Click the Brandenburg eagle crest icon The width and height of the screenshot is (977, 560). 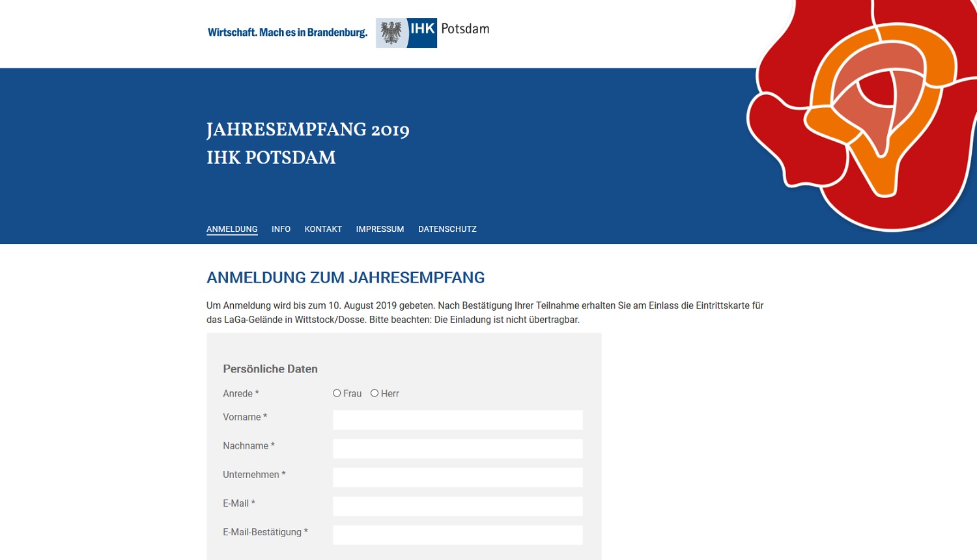pos(391,33)
